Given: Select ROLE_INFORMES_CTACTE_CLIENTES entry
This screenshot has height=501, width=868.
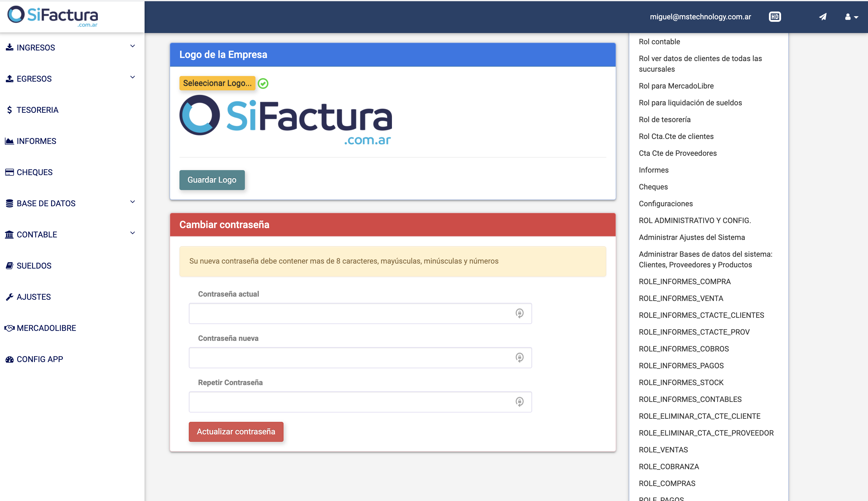Looking at the screenshot, I should [701, 315].
